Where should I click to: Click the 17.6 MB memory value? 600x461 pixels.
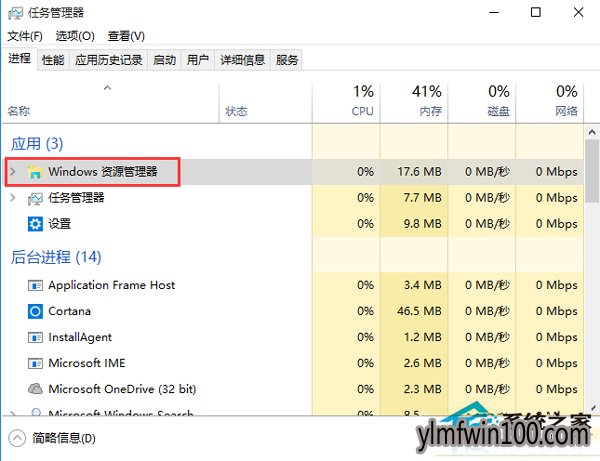click(x=419, y=171)
